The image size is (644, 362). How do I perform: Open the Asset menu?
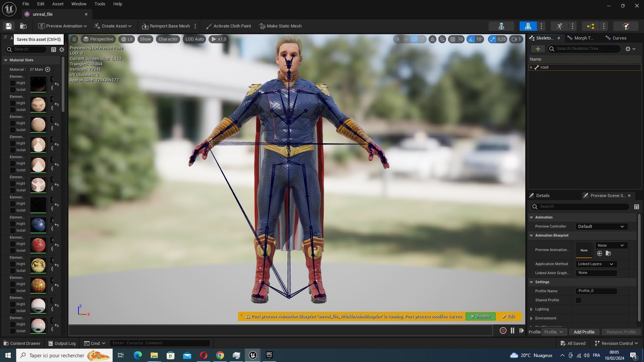(58, 4)
